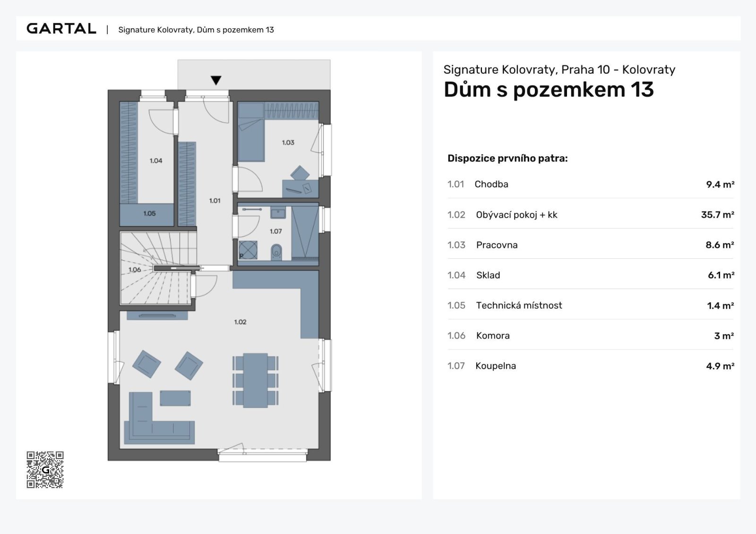Select the Chodba row in room list
756x534 pixels.
591,184
